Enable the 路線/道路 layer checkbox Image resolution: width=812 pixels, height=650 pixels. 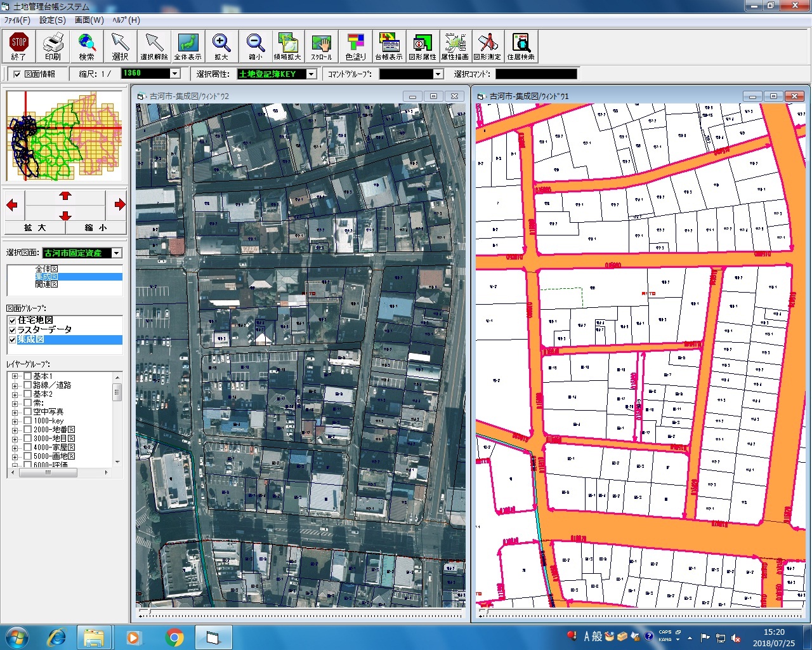coord(27,385)
